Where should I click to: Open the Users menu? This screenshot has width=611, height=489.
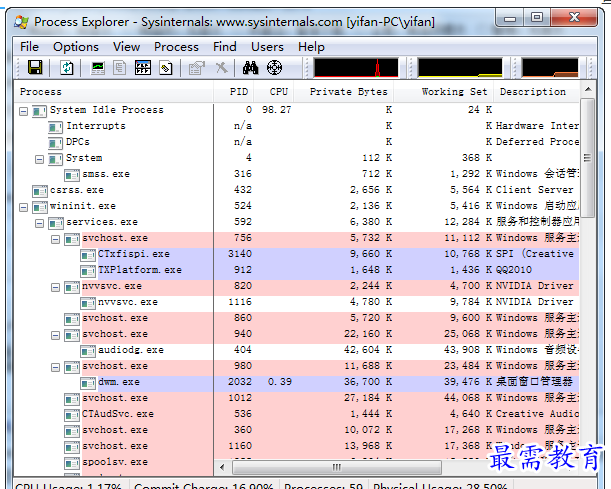coord(267,46)
